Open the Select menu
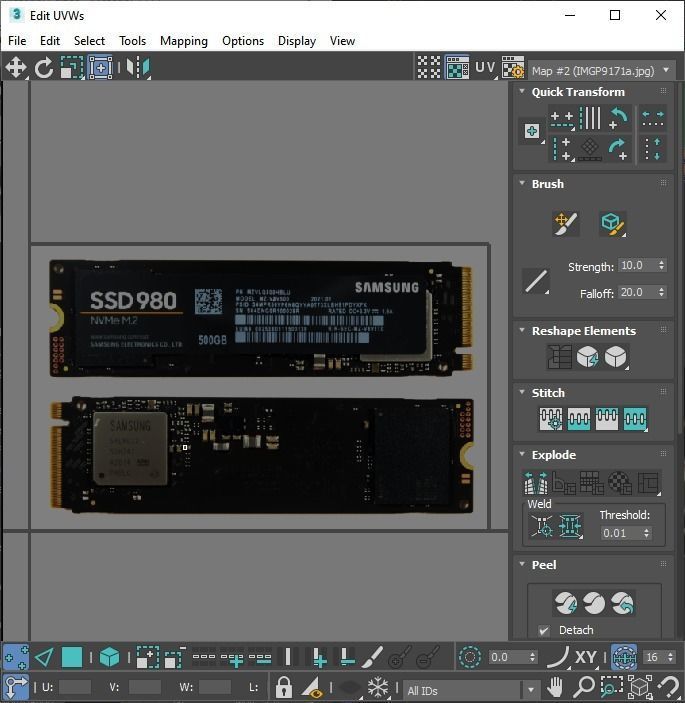 [x=89, y=41]
